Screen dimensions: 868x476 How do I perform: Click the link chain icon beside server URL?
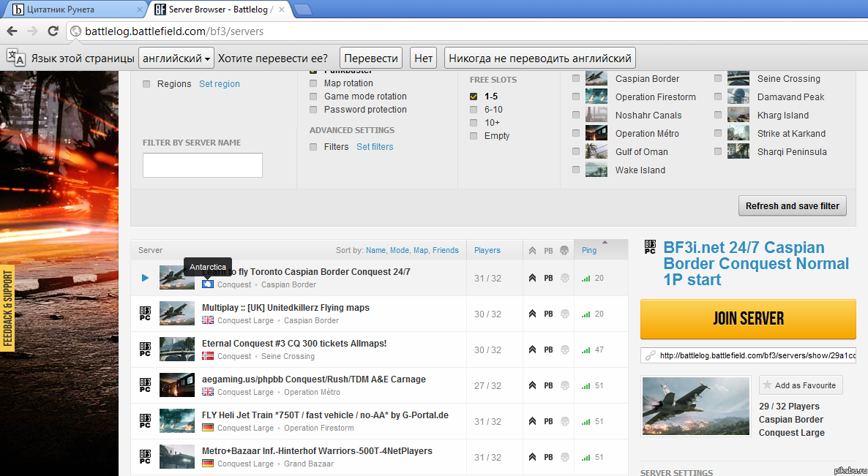click(651, 355)
